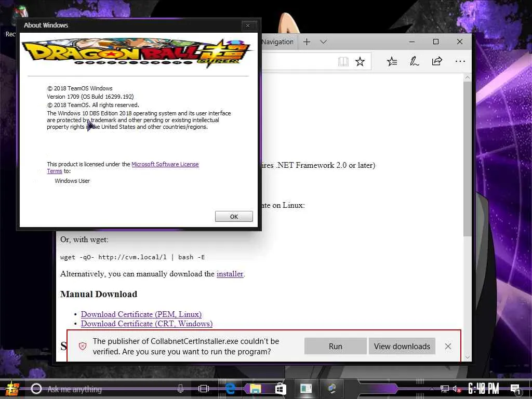Screen dimensions: 532x399
Task: Click 'Windows User' licensee text
Action: coord(72,181)
